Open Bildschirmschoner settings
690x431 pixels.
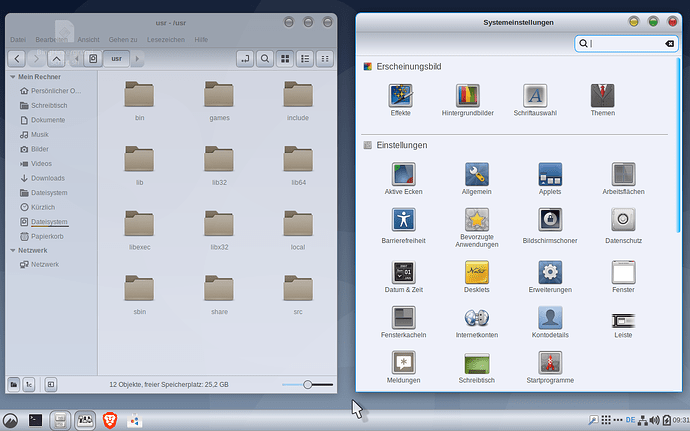point(550,224)
